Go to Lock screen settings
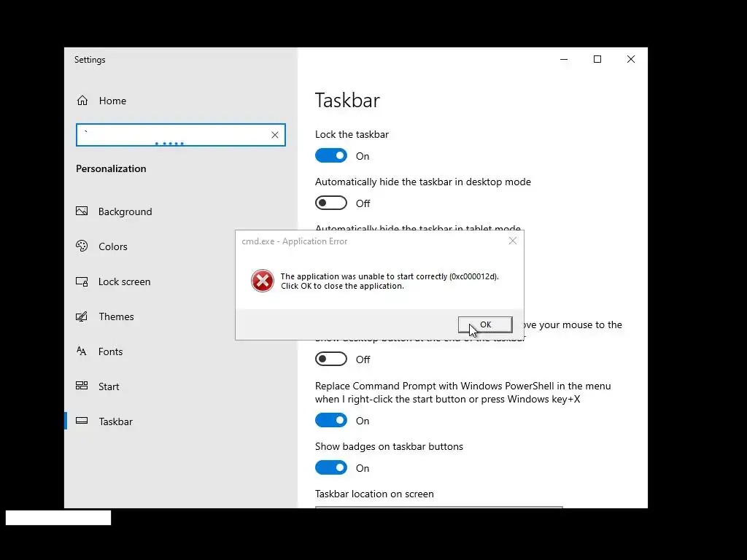 click(181, 281)
